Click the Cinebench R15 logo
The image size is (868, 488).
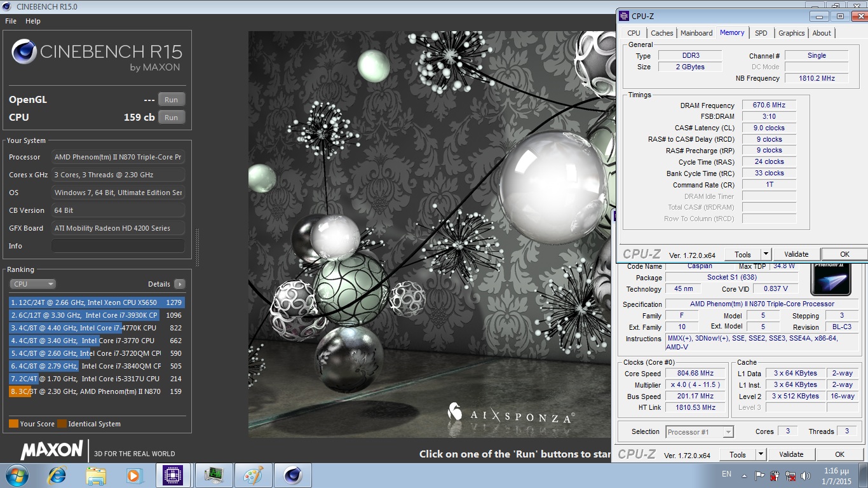pos(97,55)
